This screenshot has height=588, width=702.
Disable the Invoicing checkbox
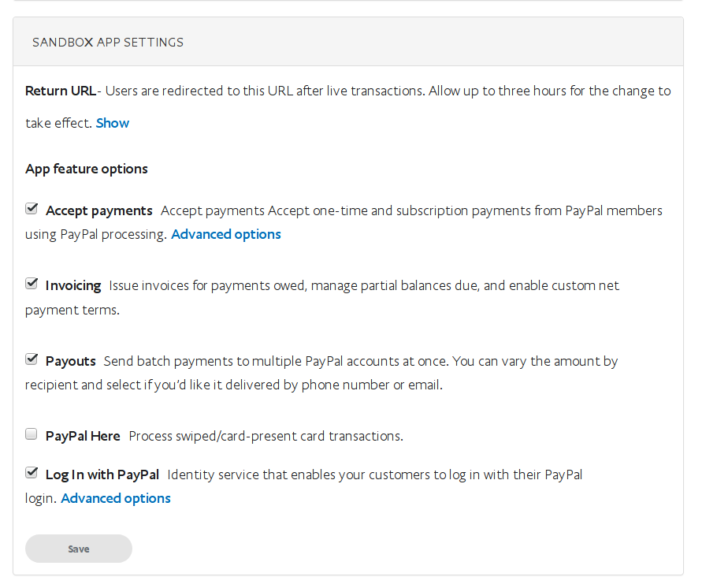(32, 284)
